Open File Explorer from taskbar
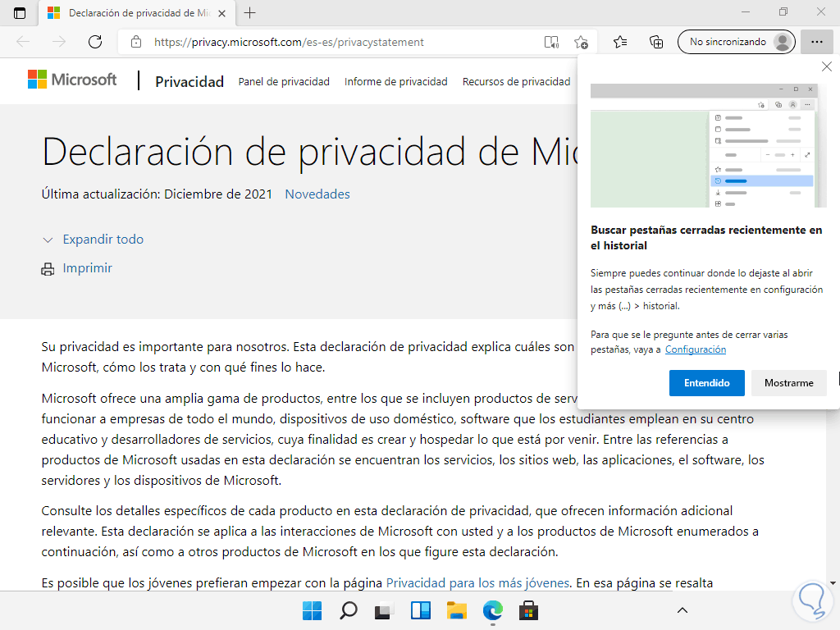 (x=456, y=610)
